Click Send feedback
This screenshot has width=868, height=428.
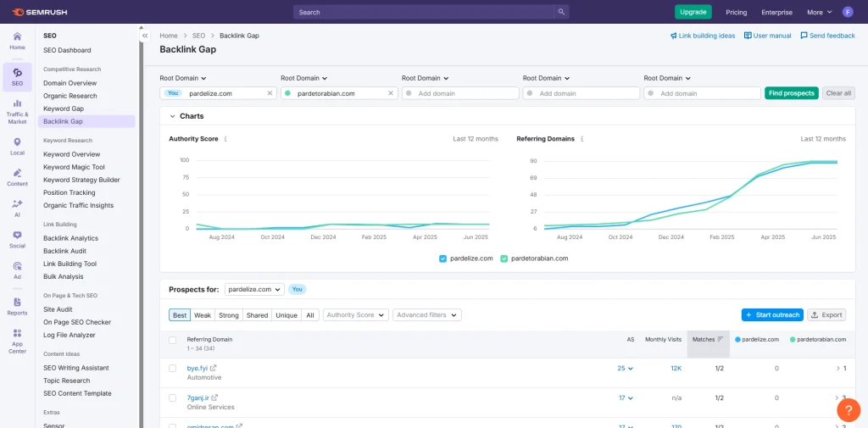coord(827,36)
